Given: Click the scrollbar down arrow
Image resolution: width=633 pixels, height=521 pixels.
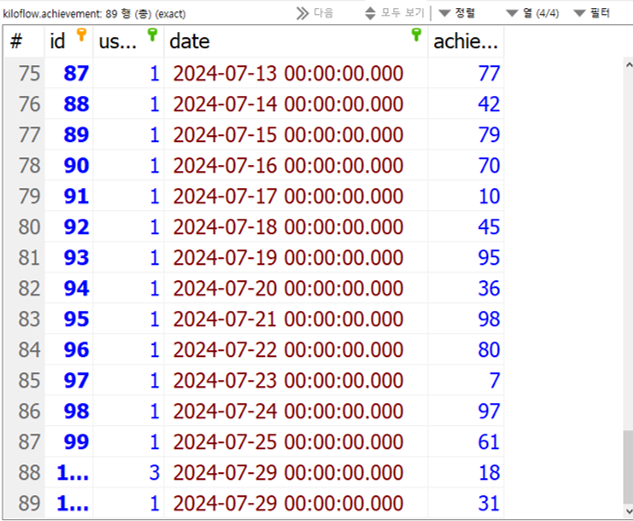Looking at the screenshot, I should pos(629,511).
